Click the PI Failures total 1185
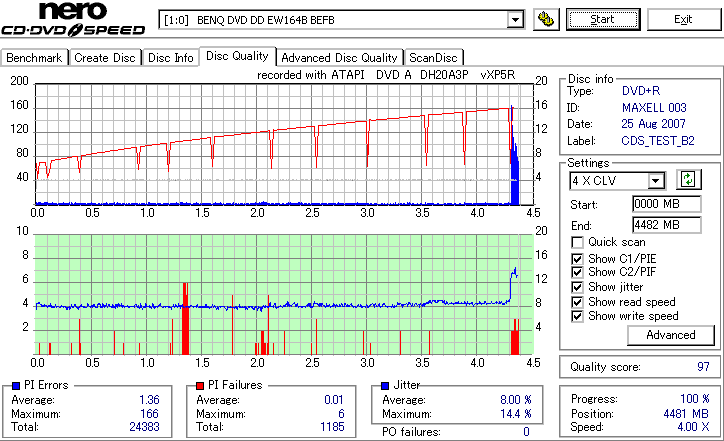This screenshot has height=441, width=724. coord(332,427)
